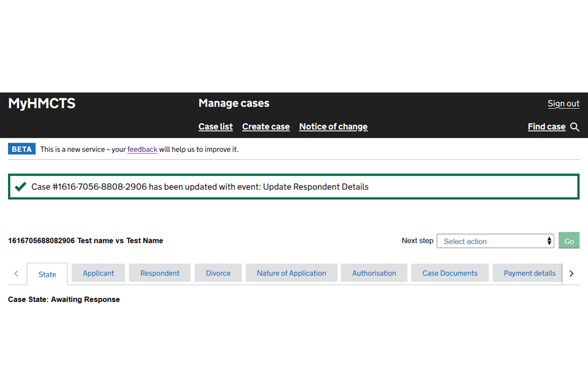588x392 pixels.
Task: Open the Next step Select action dropdown
Action: [495, 241]
